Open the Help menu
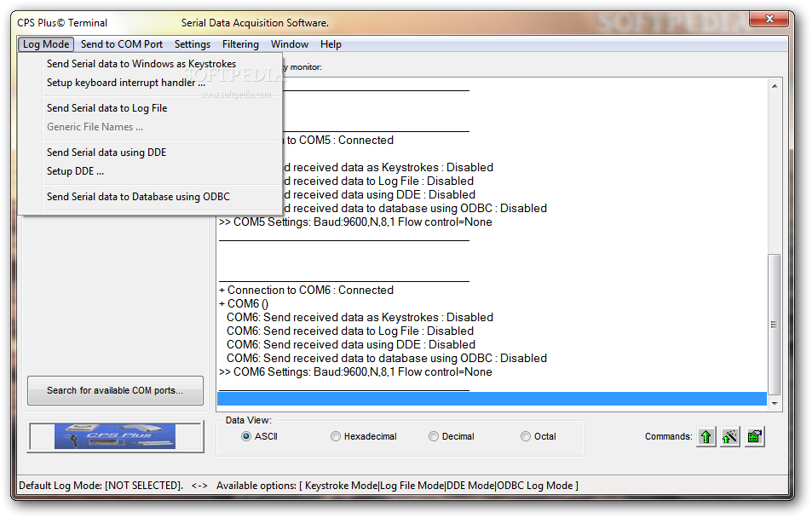This screenshot has height=518, width=812. (x=331, y=44)
